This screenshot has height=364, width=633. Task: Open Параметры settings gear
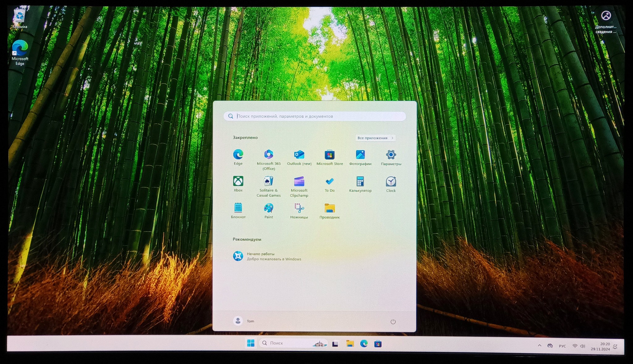(391, 155)
